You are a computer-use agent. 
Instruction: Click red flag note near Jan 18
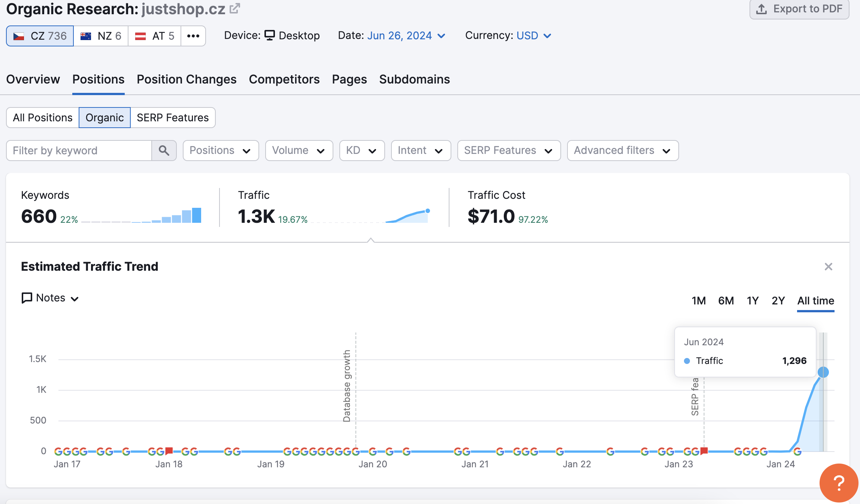169,451
